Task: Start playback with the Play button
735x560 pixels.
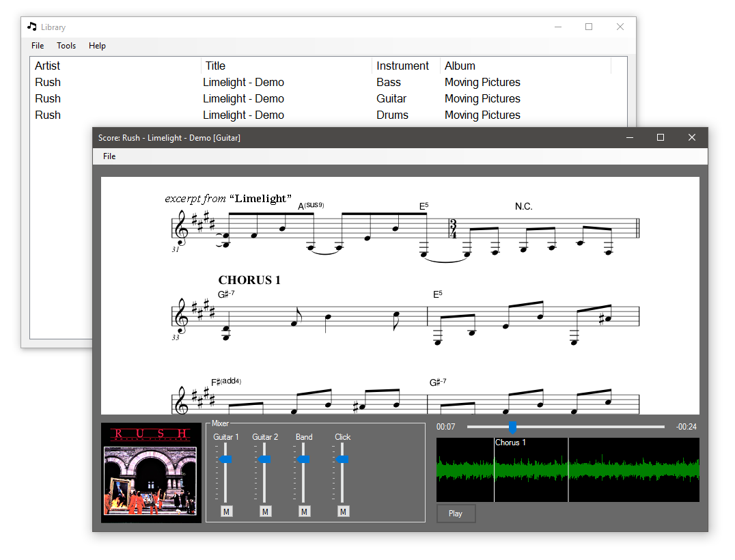Action: [x=456, y=513]
